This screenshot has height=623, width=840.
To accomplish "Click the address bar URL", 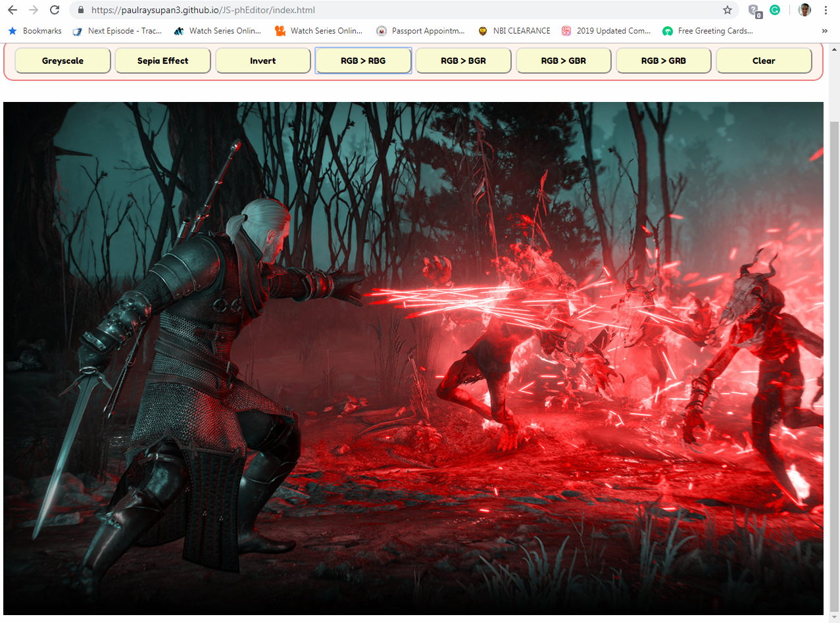I will click(x=204, y=10).
